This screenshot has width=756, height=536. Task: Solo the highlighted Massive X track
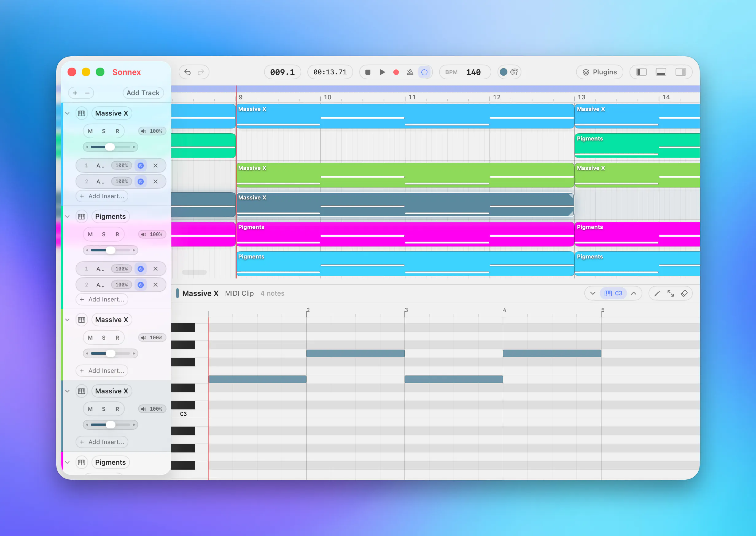click(x=104, y=409)
